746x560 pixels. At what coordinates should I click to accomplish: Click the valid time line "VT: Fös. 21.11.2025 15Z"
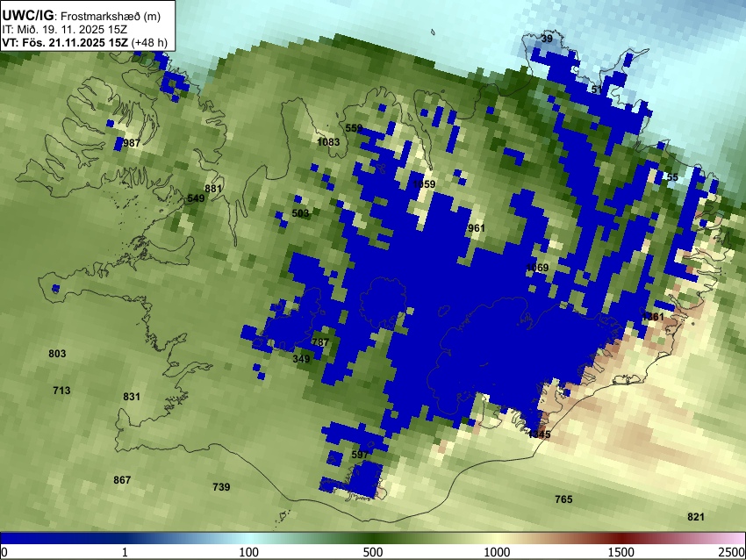65,42
